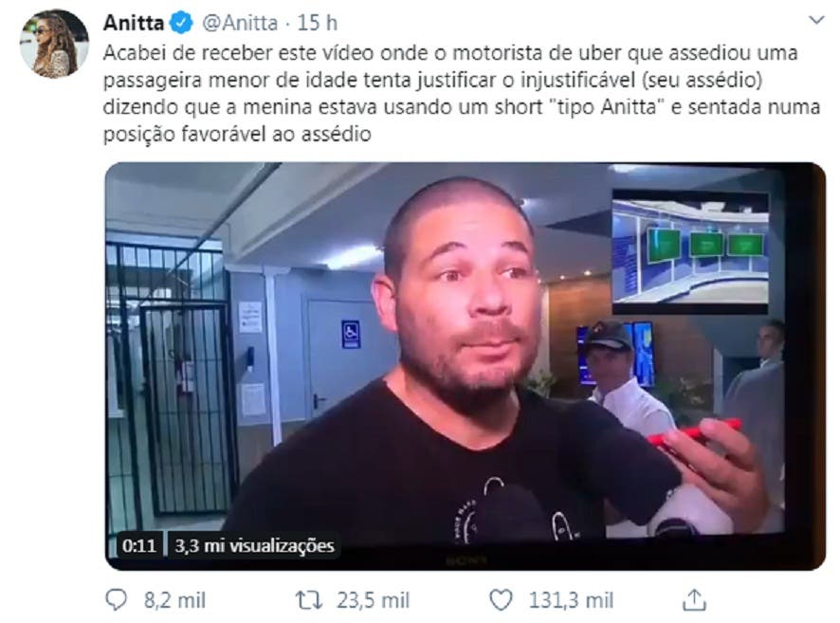The image size is (840, 623).
Task: Open Anitta's round profile avatar
Action: [x=54, y=44]
